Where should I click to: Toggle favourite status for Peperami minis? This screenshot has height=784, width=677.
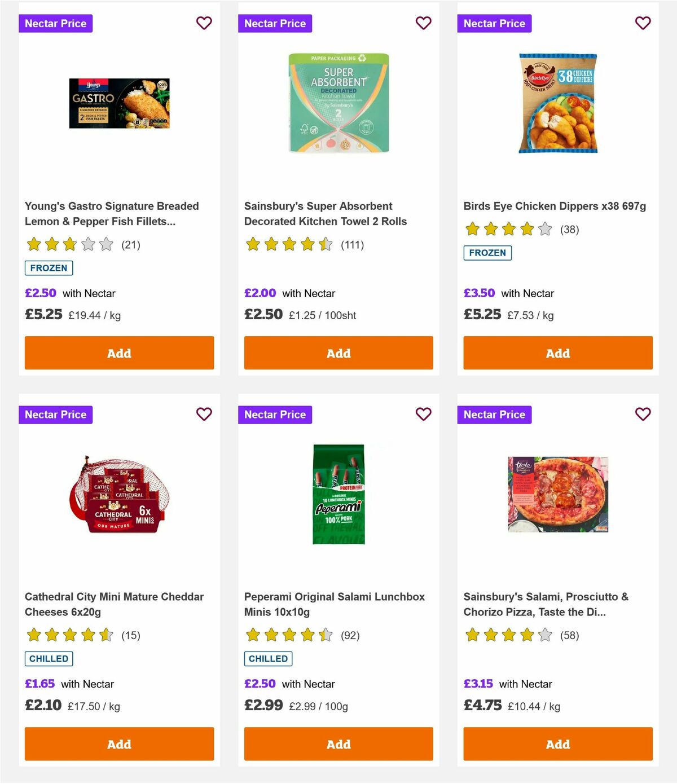click(x=423, y=414)
